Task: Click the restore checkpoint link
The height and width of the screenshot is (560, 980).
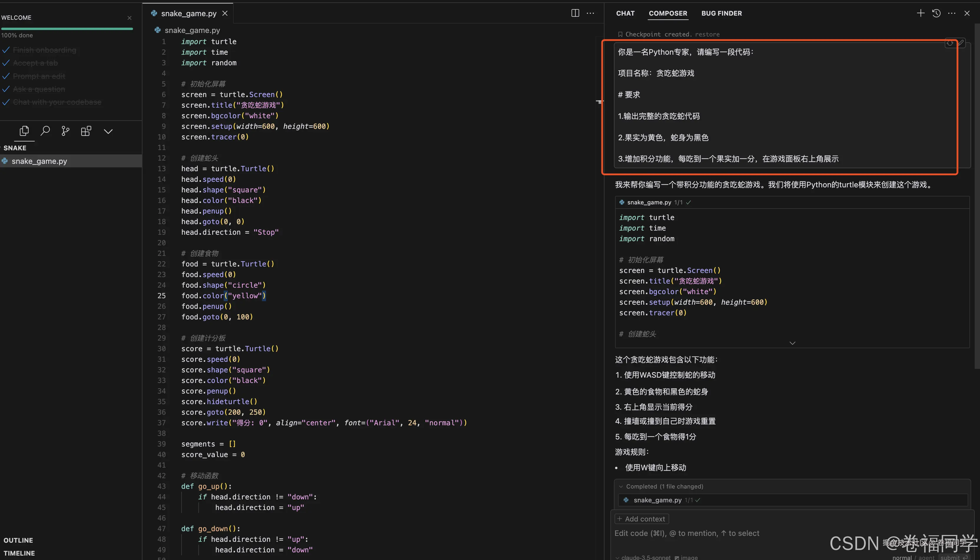Action: tap(707, 34)
